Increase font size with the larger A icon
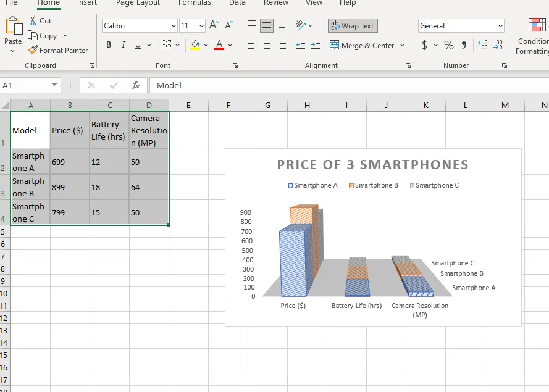This screenshot has height=392, width=549. (x=214, y=25)
